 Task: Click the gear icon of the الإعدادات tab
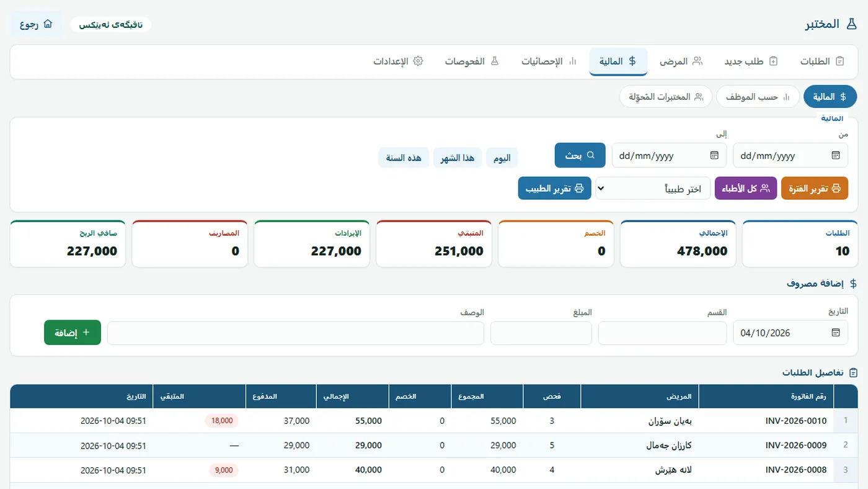coord(418,61)
